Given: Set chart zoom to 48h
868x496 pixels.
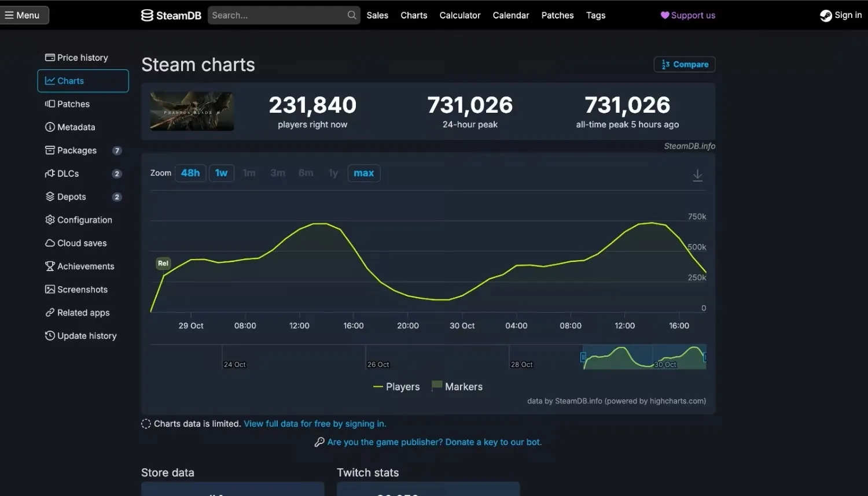Looking at the screenshot, I should (x=190, y=173).
